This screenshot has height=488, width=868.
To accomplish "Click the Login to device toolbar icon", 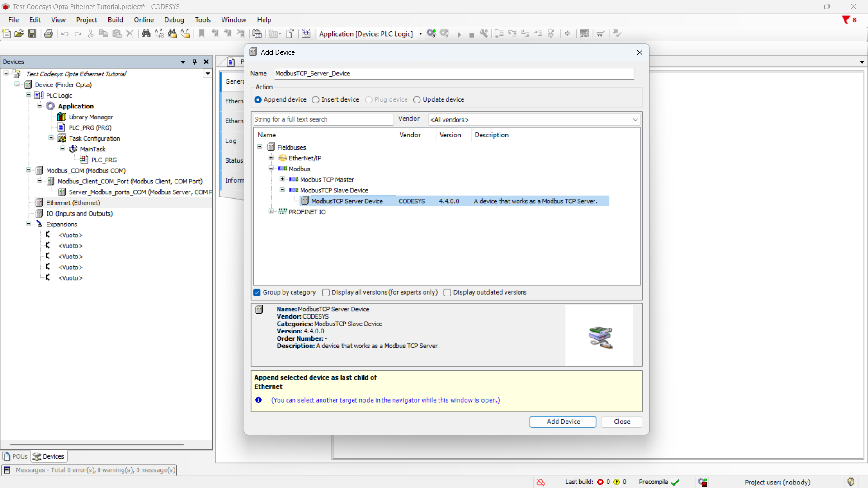I will pos(431,33).
